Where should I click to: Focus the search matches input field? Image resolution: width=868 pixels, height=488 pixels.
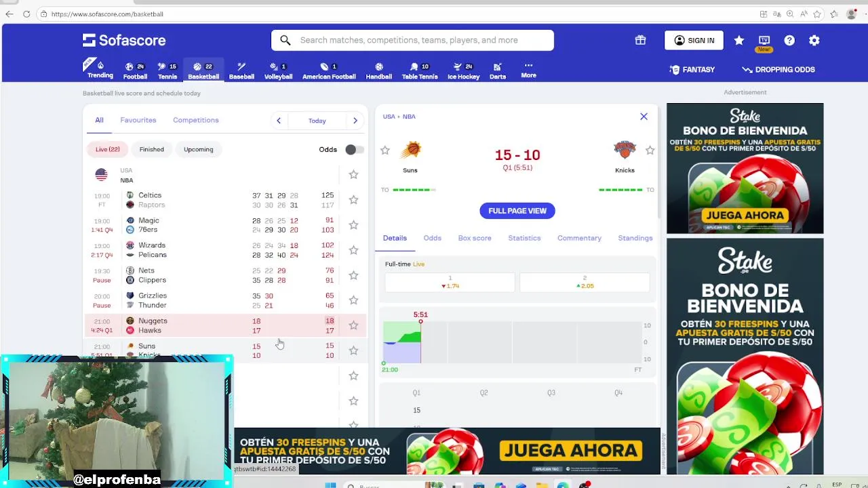(x=412, y=40)
